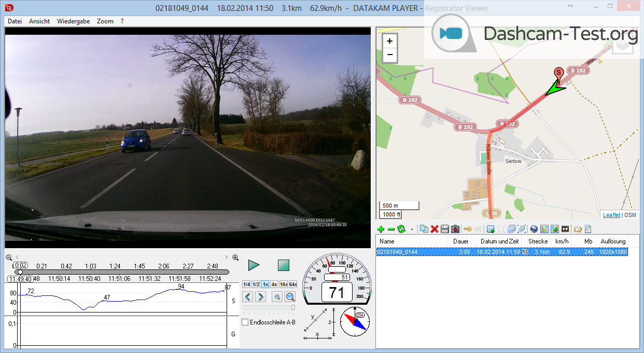This screenshot has height=353, width=644.
Task: Click timeline scroll left arrow
Action: pyautogui.click(x=17, y=257)
